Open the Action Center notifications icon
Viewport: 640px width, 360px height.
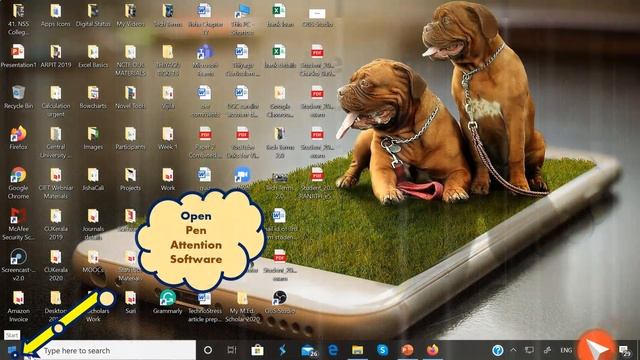[624, 351]
